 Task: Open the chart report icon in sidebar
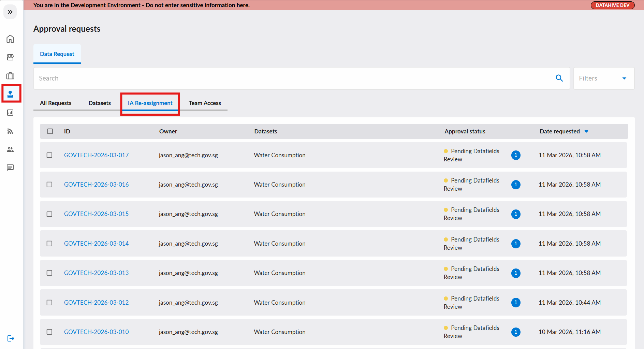[10, 113]
